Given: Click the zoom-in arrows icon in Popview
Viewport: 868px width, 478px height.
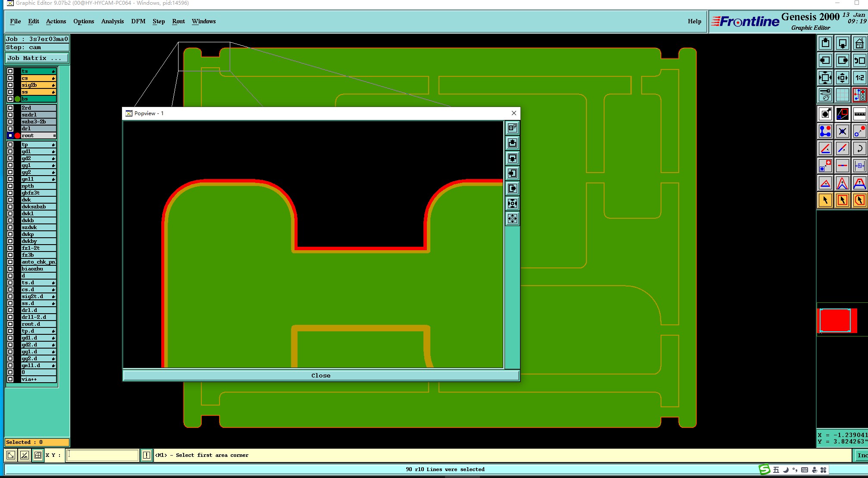Looking at the screenshot, I should click(x=512, y=203).
